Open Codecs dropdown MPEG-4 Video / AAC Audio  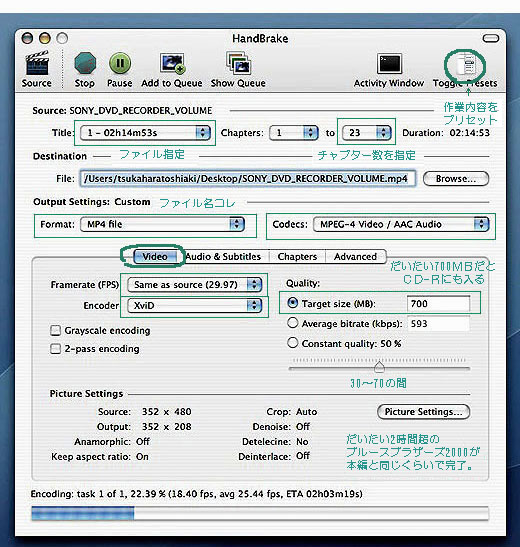401,224
